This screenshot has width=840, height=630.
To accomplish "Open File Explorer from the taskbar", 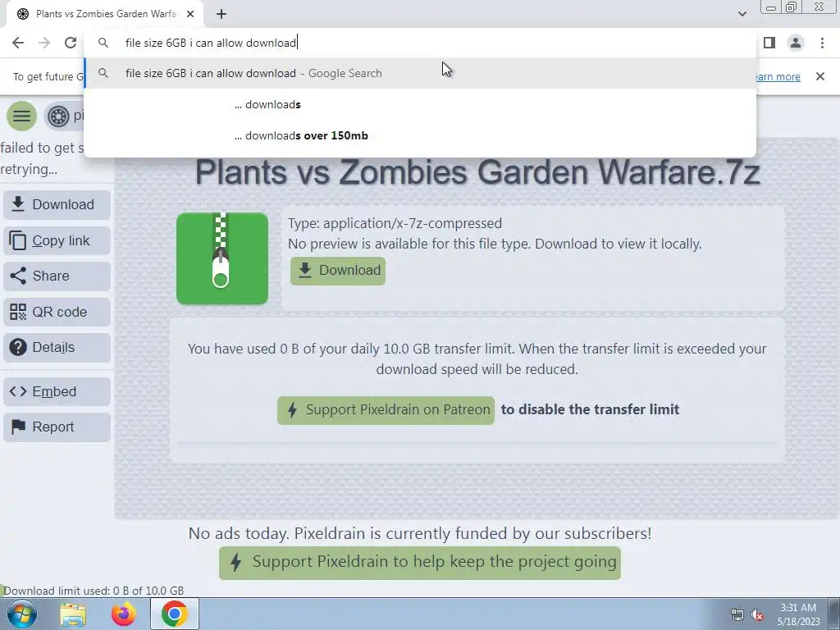I will pos(73,614).
